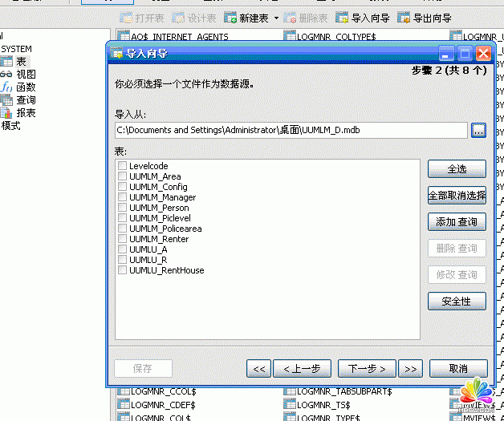Tick the UUMLM_Person checkbox
Image resolution: width=504 pixels, height=421 pixels.
pos(122,208)
